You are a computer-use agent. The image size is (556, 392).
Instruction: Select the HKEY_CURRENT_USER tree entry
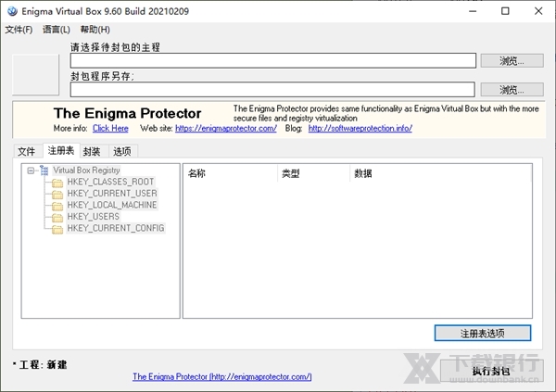(112, 194)
